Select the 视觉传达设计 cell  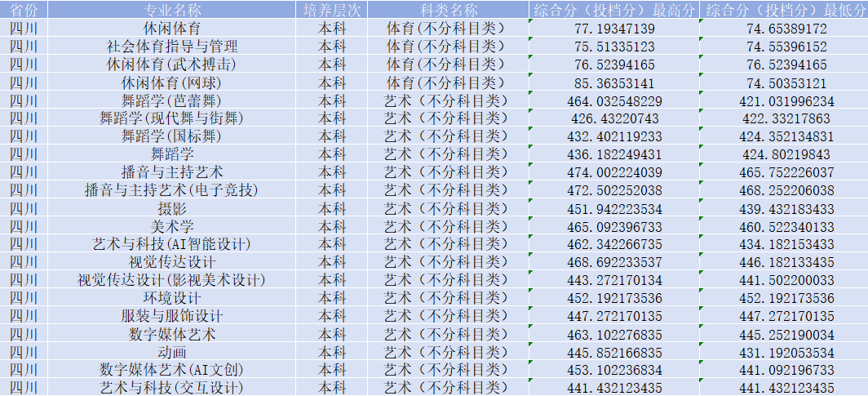[172, 262]
